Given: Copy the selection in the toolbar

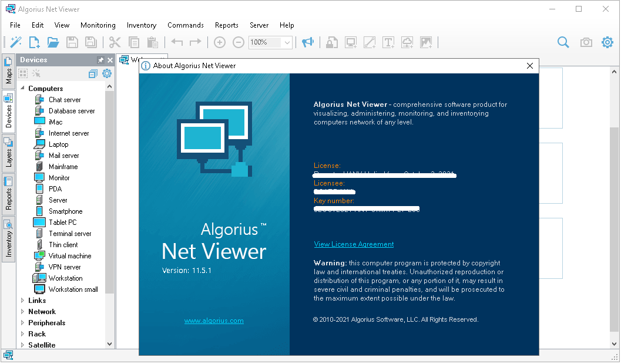Looking at the screenshot, I should (134, 42).
